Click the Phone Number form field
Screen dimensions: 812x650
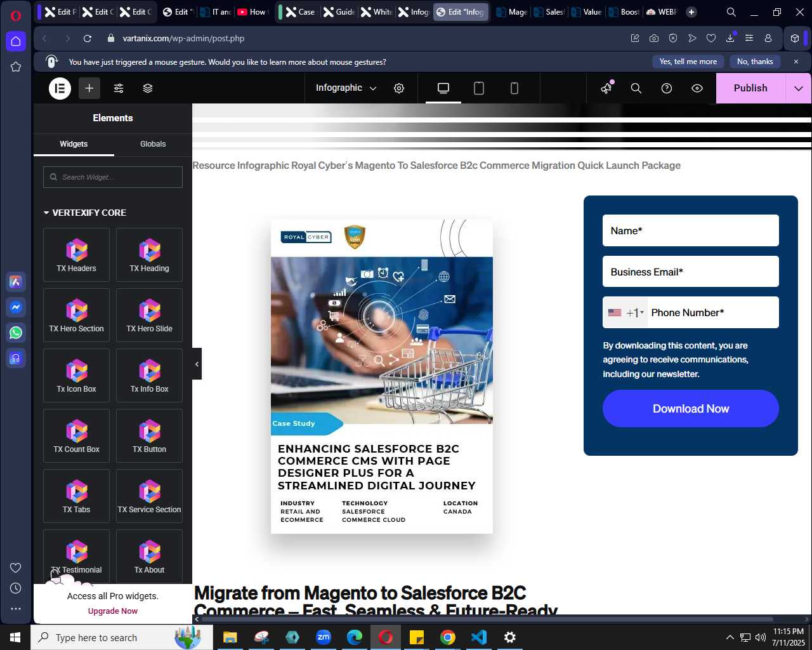click(713, 312)
